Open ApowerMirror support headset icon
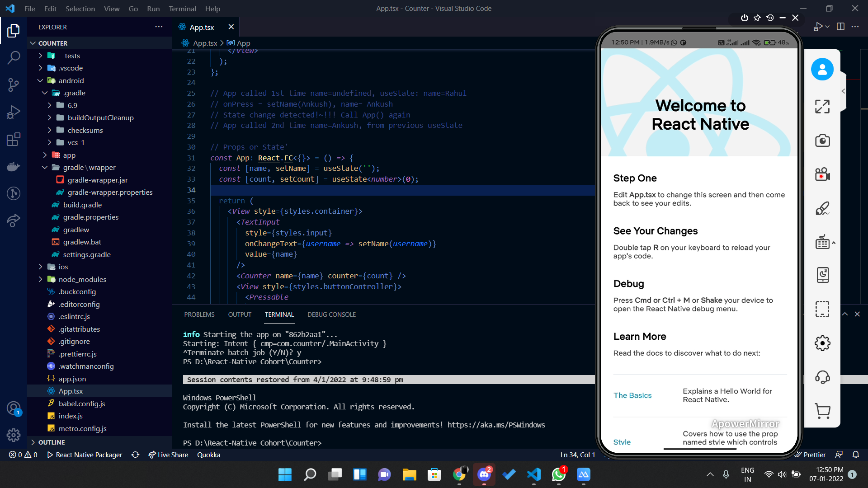 (x=822, y=377)
